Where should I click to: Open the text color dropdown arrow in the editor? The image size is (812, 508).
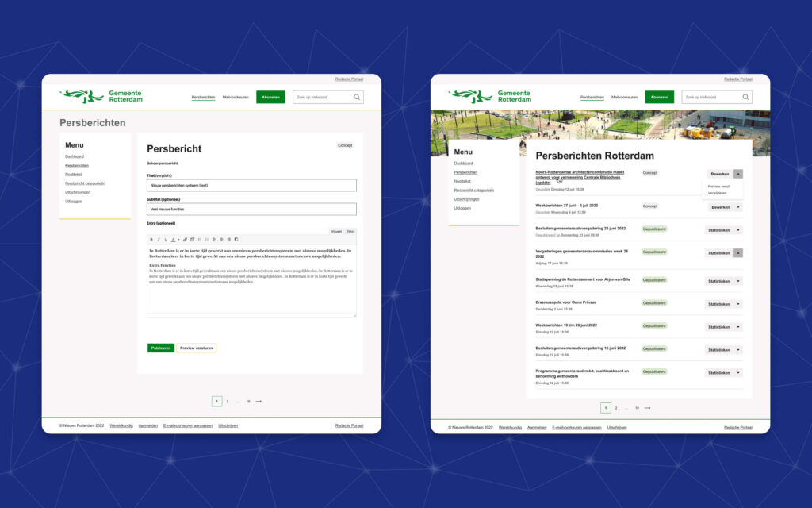click(178, 239)
